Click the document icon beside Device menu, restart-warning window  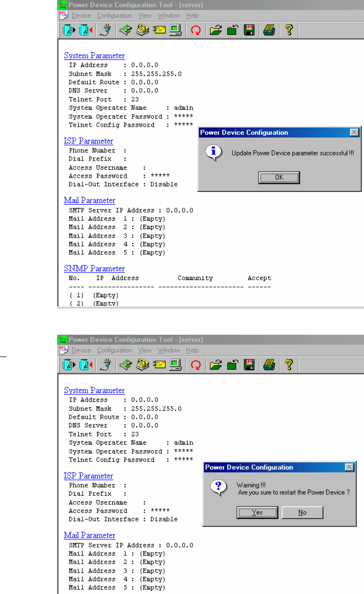[x=64, y=350]
